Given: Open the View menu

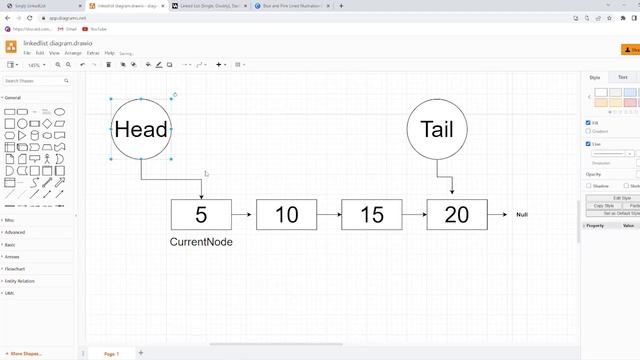Looking at the screenshot, I should point(54,53).
